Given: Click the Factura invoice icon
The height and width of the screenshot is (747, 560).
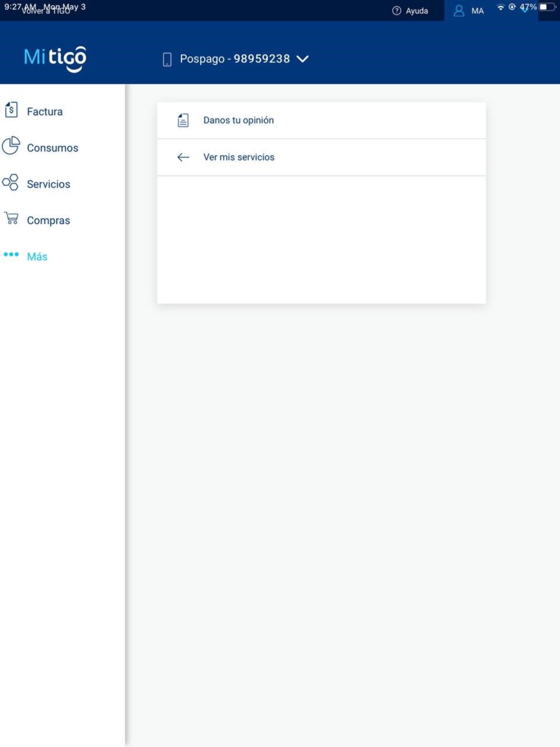Looking at the screenshot, I should [x=11, y=110].
